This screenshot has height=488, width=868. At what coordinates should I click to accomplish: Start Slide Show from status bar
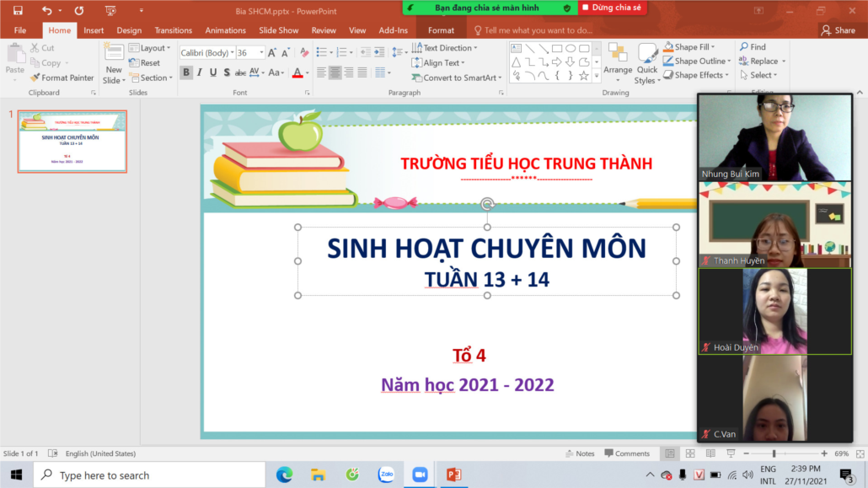(x=731, y=453)
